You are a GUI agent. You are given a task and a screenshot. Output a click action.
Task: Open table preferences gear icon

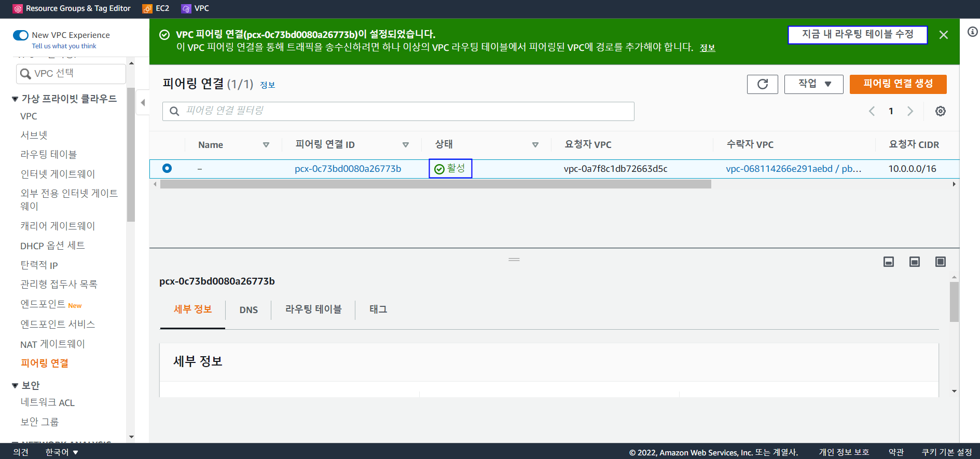(x=940, y=111)
